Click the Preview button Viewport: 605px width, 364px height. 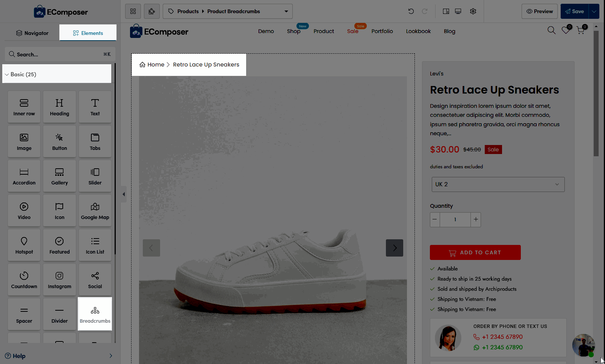tap(539, 11)
